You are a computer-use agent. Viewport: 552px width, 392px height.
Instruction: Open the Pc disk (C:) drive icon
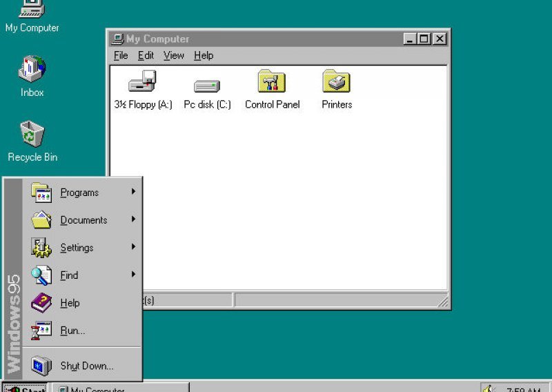[207, 86]
